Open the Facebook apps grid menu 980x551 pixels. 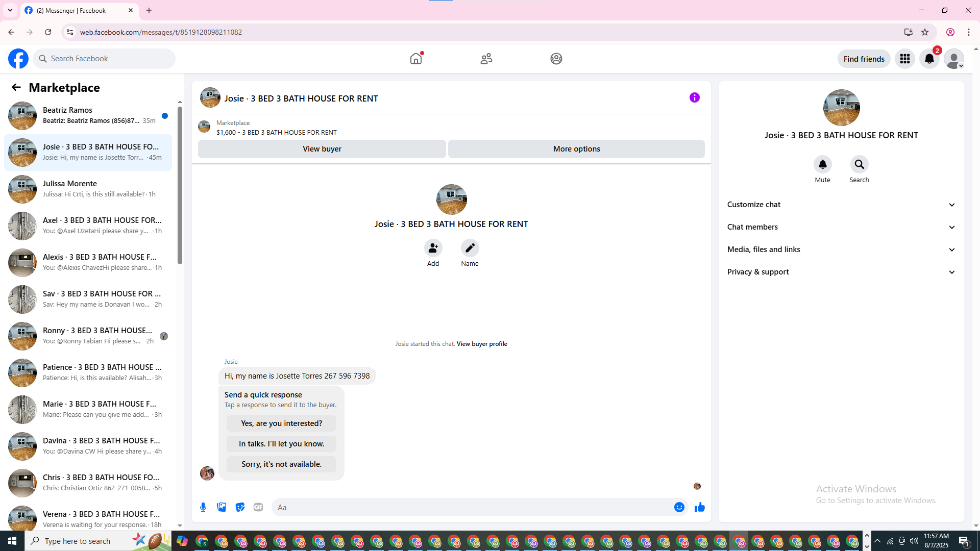pos(904,59)
